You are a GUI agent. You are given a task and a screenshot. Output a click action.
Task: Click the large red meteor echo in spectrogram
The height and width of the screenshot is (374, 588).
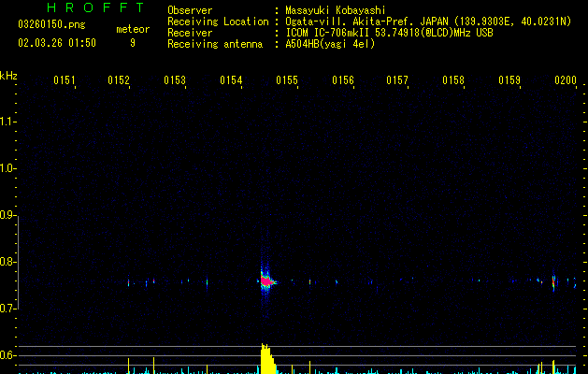coord(266,280)
